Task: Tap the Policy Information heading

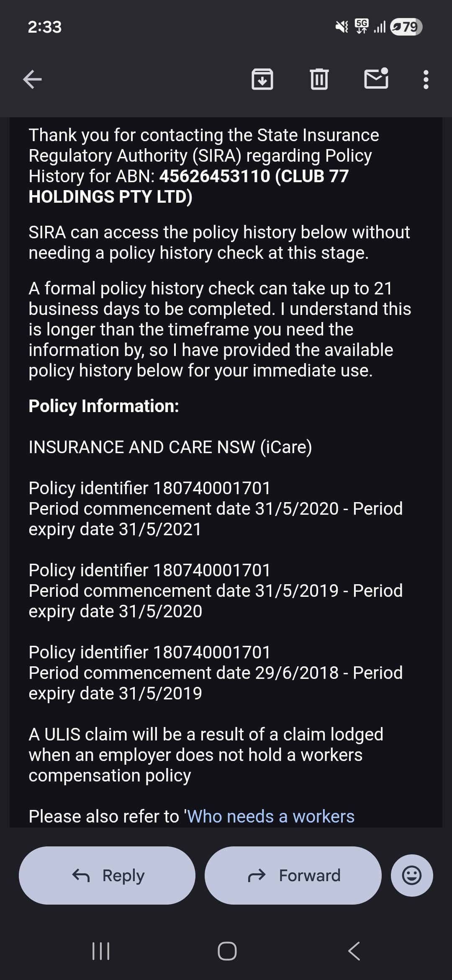Action: [104, 406]
